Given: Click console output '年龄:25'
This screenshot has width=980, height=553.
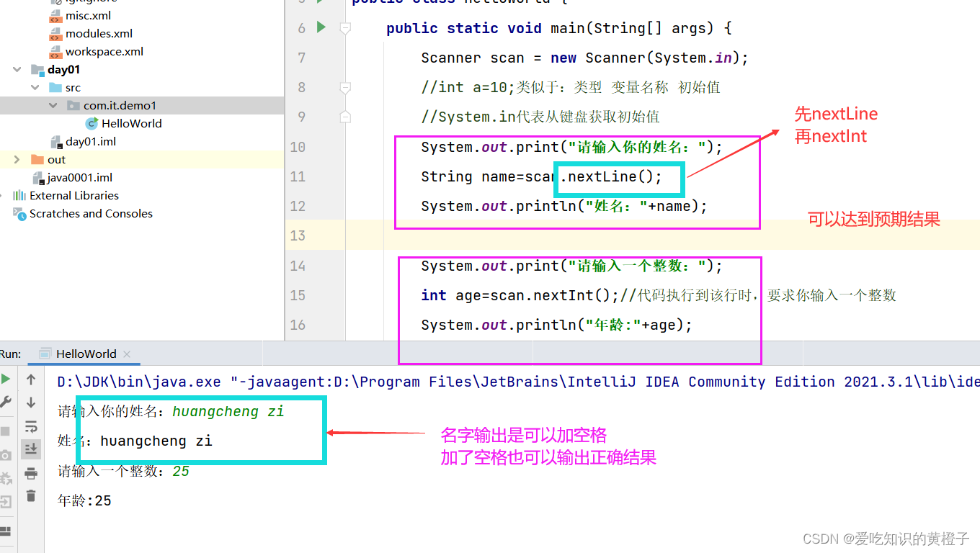Looking at the screenshot, I should [84, 500].
